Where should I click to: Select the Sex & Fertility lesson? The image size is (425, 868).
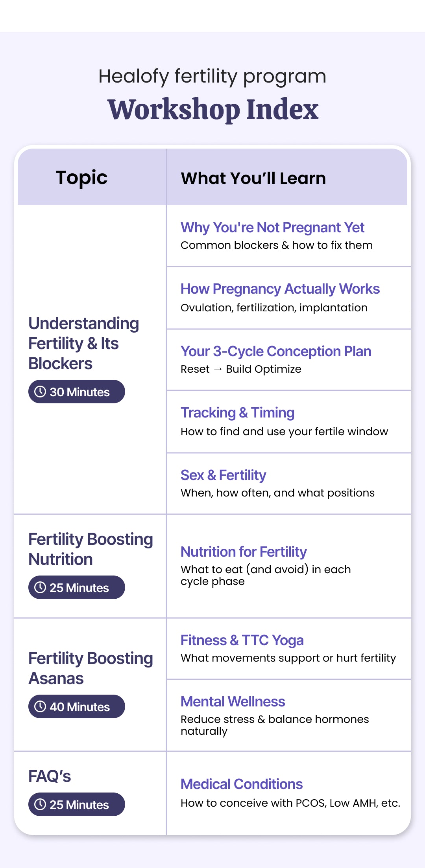point(223,475)
